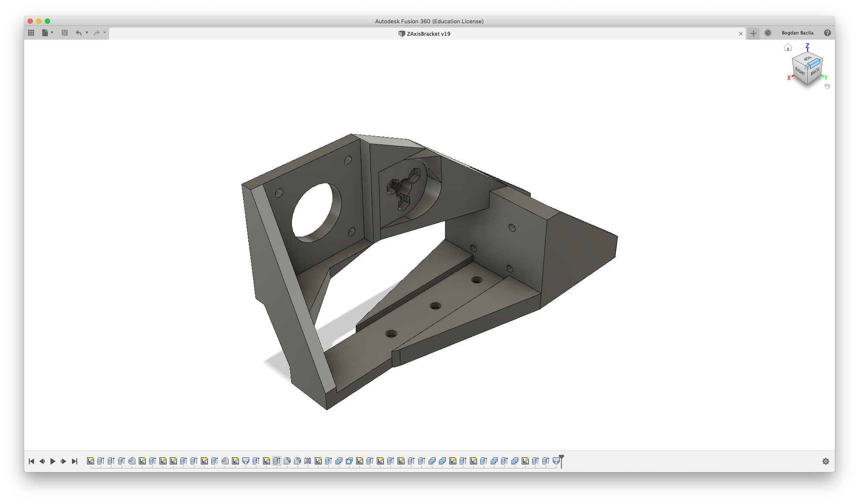Open the data panel grid icon
Image resolution: width=859 pixels, height=504 pixels.
[31, 33]
